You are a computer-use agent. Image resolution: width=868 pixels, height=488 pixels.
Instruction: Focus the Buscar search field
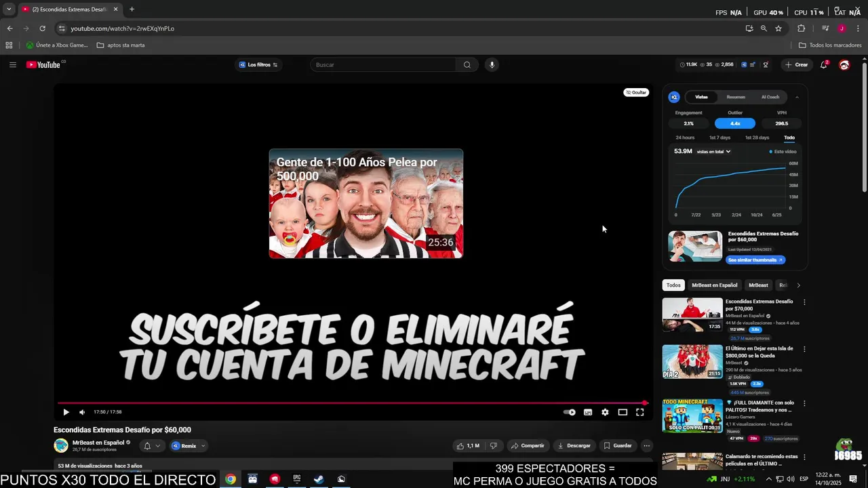(383, 65)
